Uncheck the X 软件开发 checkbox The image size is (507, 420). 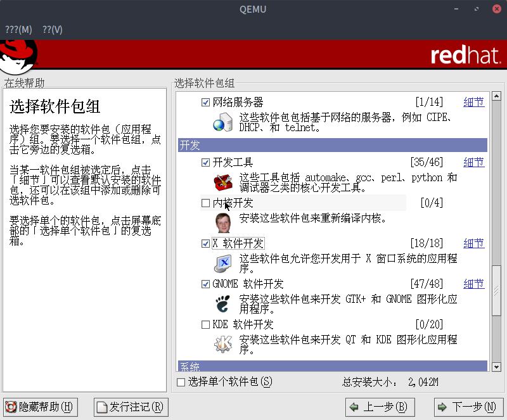point(205,243)
